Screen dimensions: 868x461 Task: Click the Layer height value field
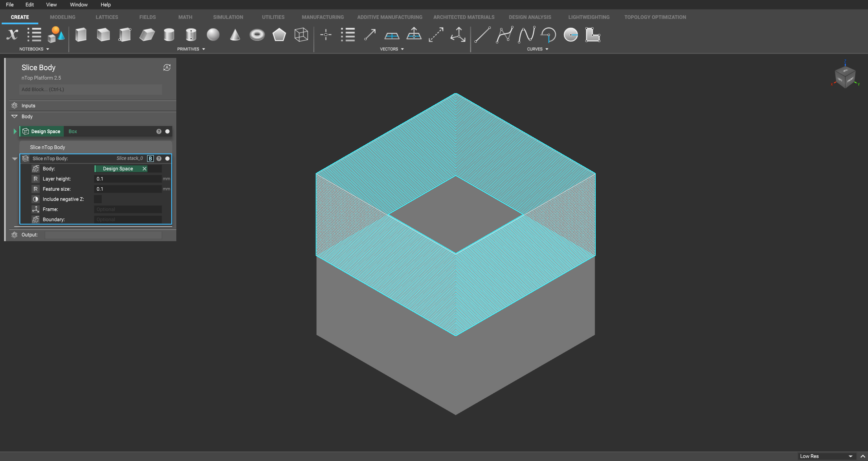coord(128,179)
